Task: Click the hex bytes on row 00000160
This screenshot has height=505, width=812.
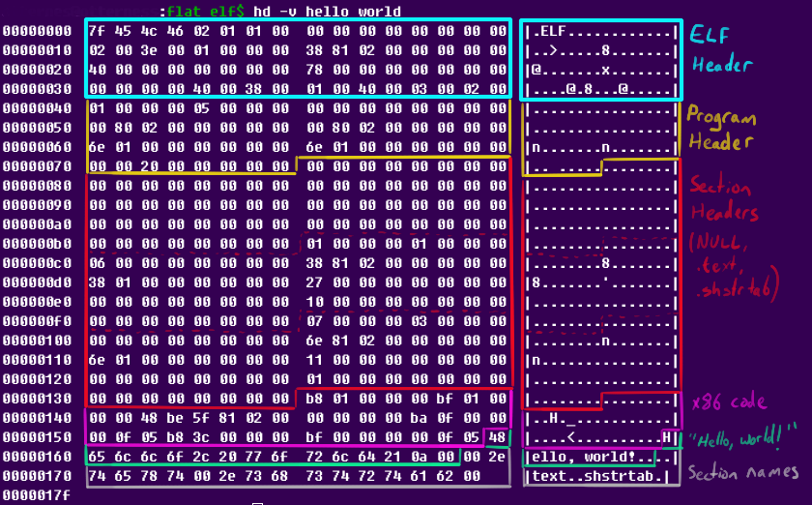Action: click(x=271, y=457)
